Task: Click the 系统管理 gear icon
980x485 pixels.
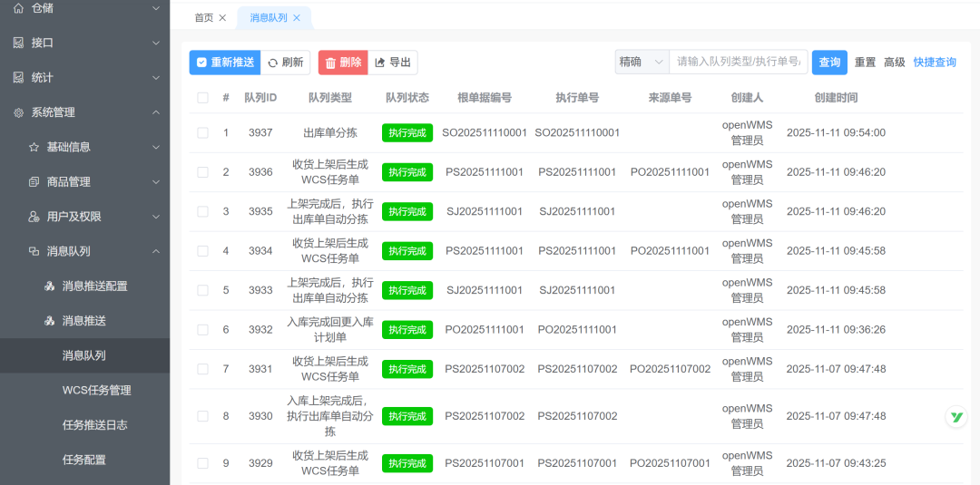Action: [18, 112]
